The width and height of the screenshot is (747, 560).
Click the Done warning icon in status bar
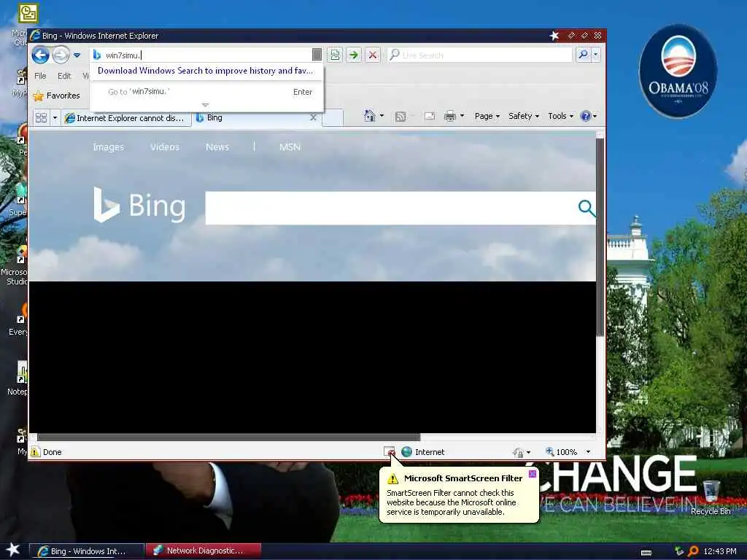(x=35, y=452)
